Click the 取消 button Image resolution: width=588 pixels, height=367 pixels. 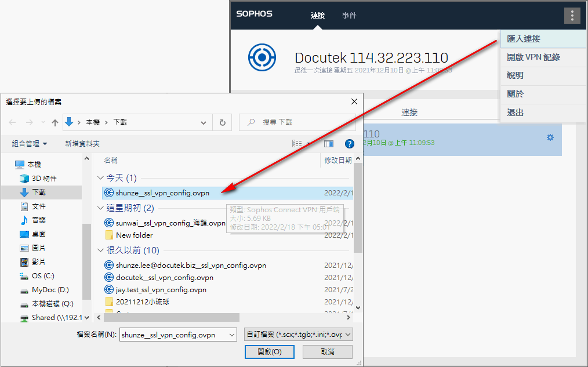(x=328, y=351)
